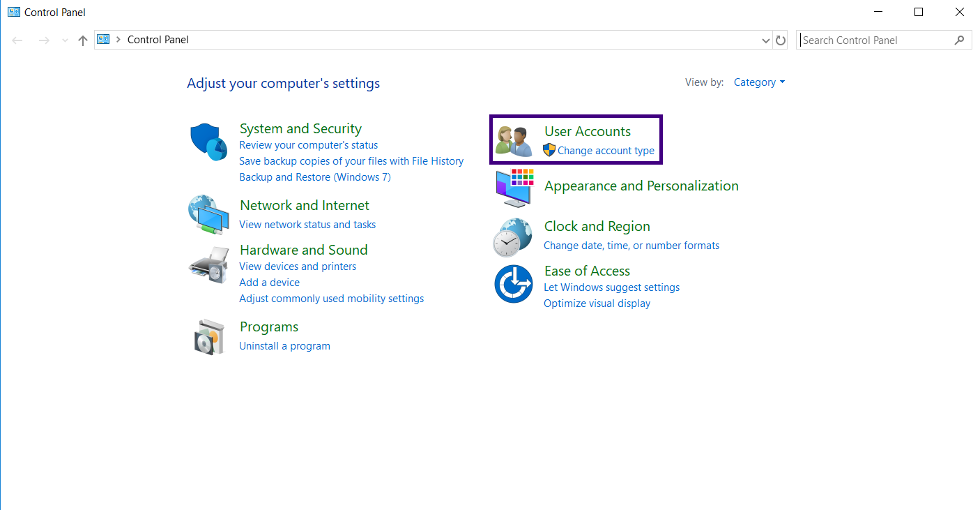Click the Network and Internet globe icon
The image size is (980, 510).
click(x=208, y=215)
